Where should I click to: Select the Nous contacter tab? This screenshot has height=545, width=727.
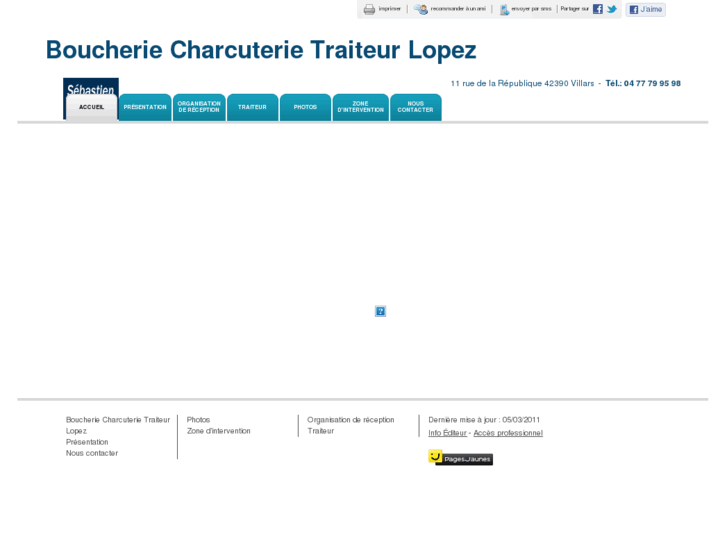[x=415, y=108]
